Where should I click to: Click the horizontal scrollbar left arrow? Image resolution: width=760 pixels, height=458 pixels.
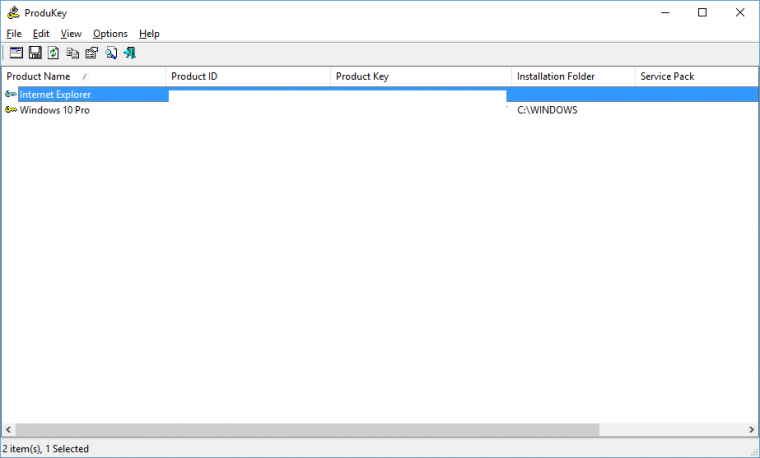point(8,429)
